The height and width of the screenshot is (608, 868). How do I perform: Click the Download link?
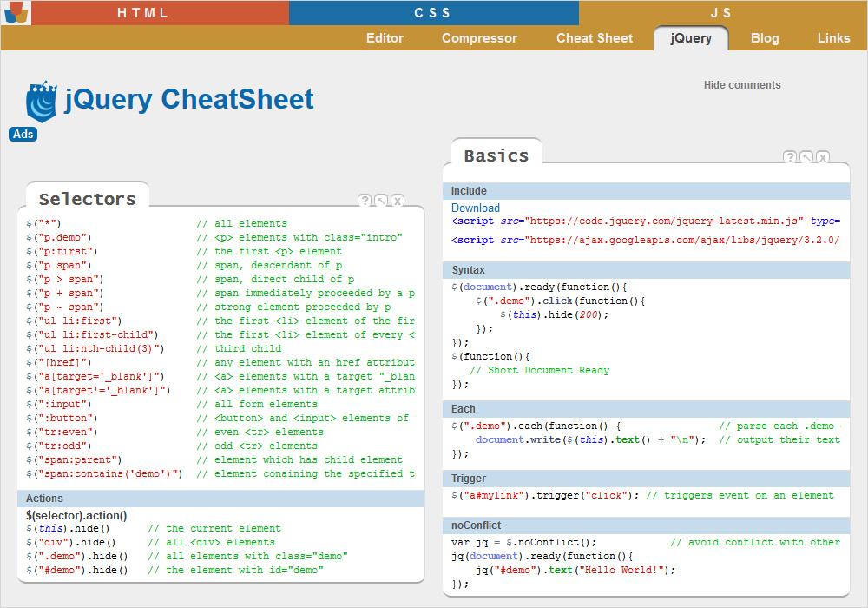pyautogui.click(x=476, y=208)
